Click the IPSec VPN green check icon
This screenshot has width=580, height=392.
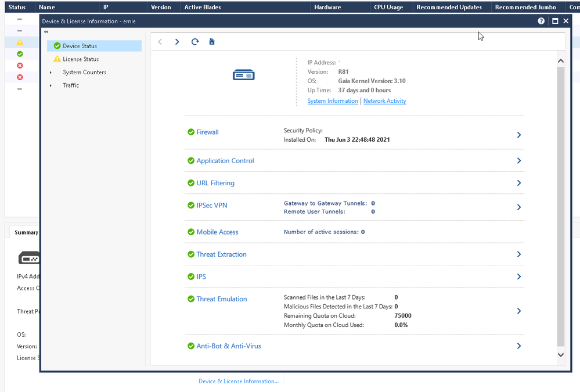point(191,205)
